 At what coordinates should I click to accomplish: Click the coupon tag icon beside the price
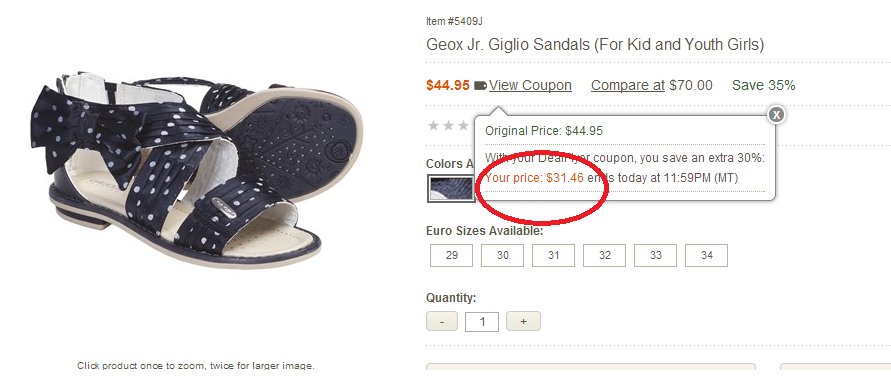[x=480, y=86]
